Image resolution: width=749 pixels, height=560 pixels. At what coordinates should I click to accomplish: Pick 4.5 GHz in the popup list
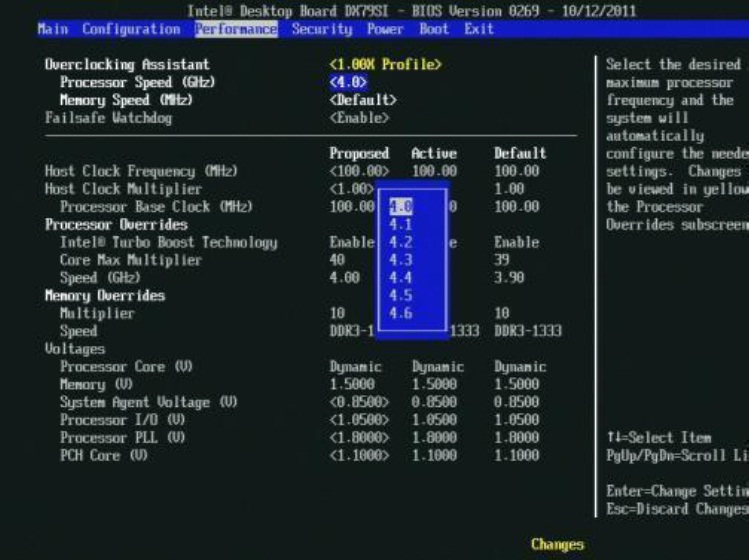400,295
